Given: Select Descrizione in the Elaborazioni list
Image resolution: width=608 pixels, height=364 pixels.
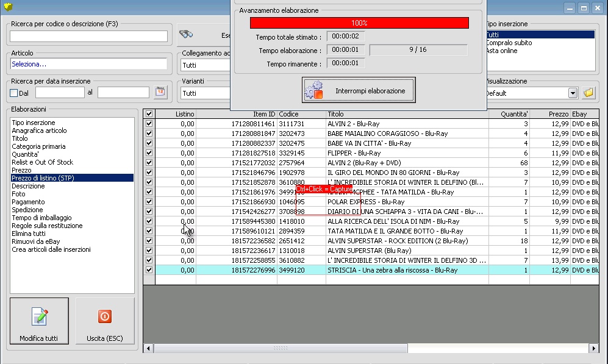Looking at the screenshot, I should tap(28, 186).
